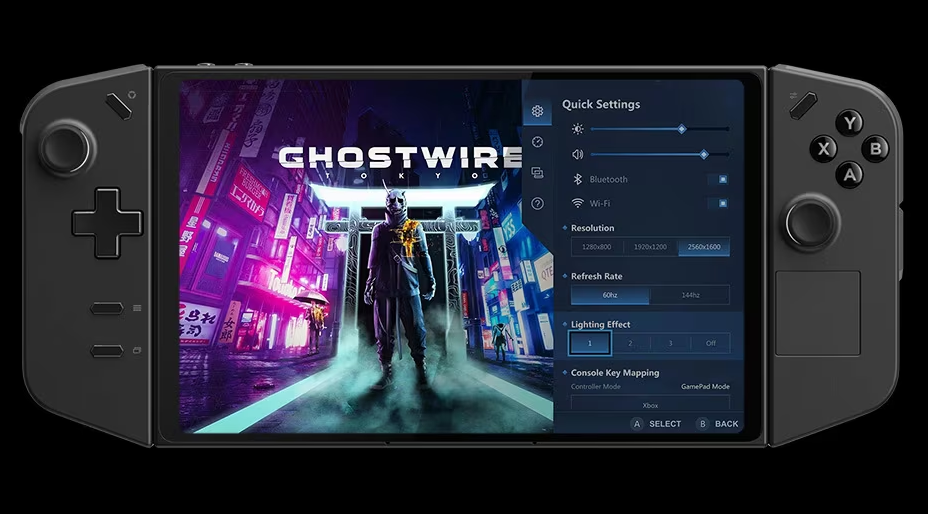Open the display screens tab in sidebar
928x514 pixels.
537,172
